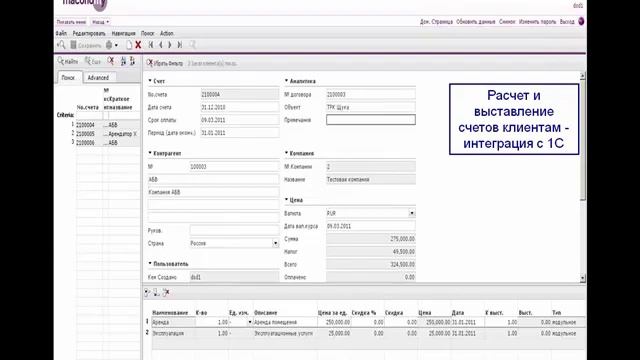Viewport: 640px width, 360px height.
Task: Open the Редактировать menu
Action: pos(89,33)
